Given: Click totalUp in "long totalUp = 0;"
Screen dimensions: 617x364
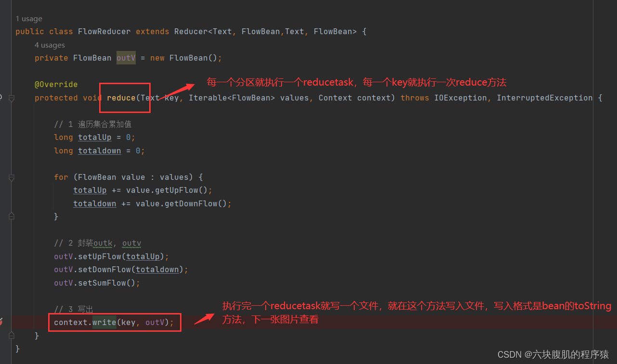Looking at the screenshot, I should [x=95, y=138].
